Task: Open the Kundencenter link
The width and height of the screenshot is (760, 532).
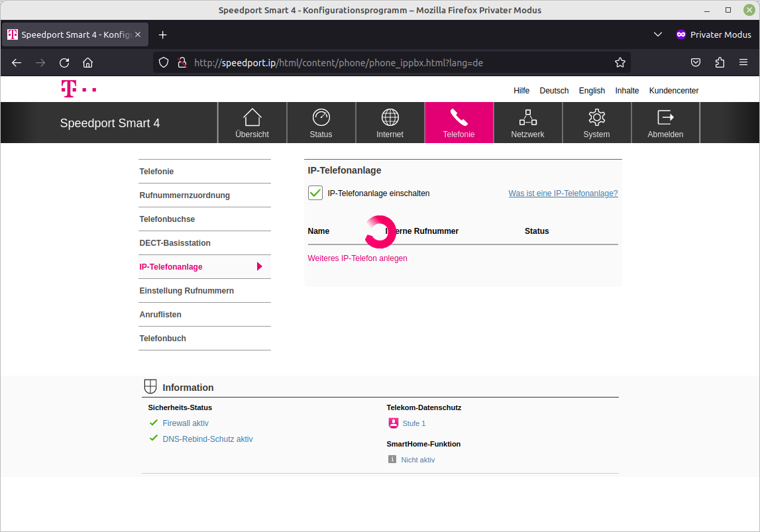Action: tap(674, 91)
